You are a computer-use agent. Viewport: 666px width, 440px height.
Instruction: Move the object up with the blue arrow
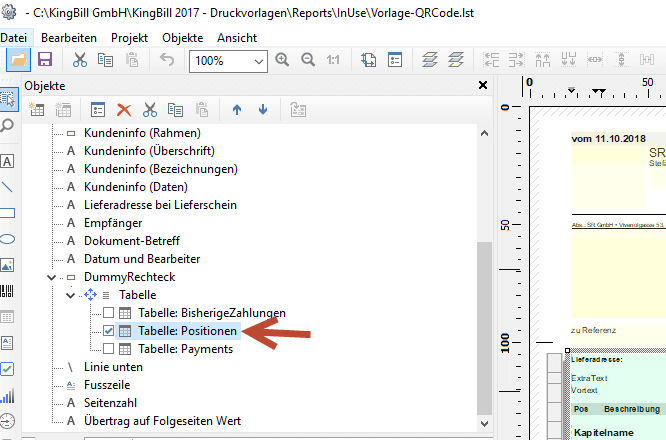(237, 110)
